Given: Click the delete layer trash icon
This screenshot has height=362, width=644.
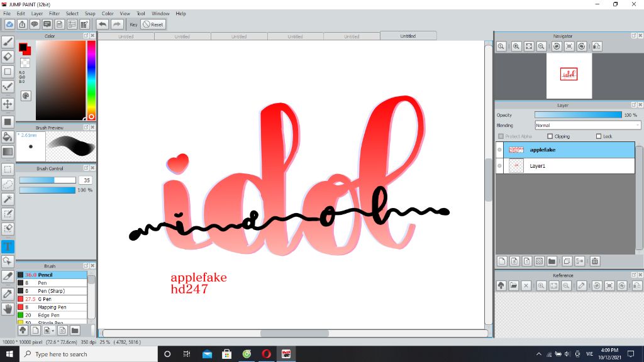Looking at the screenshot, I should point(595,261).
